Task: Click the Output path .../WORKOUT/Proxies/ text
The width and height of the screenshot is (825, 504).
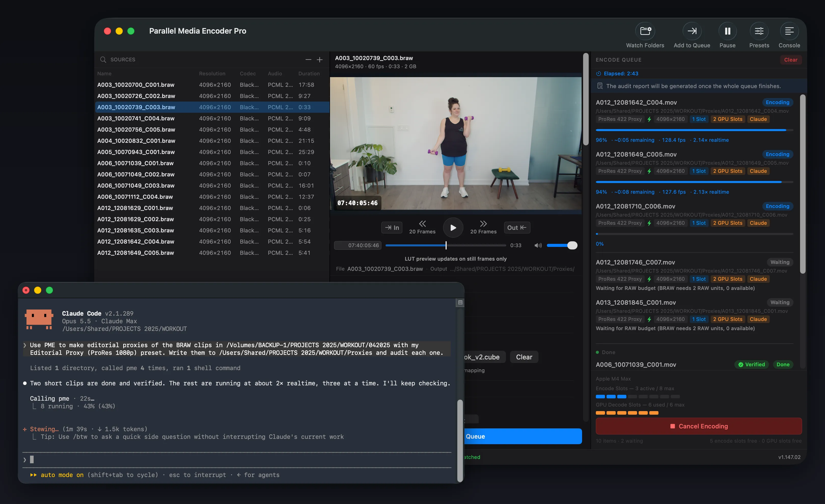Action: click(x=512, y=269)
